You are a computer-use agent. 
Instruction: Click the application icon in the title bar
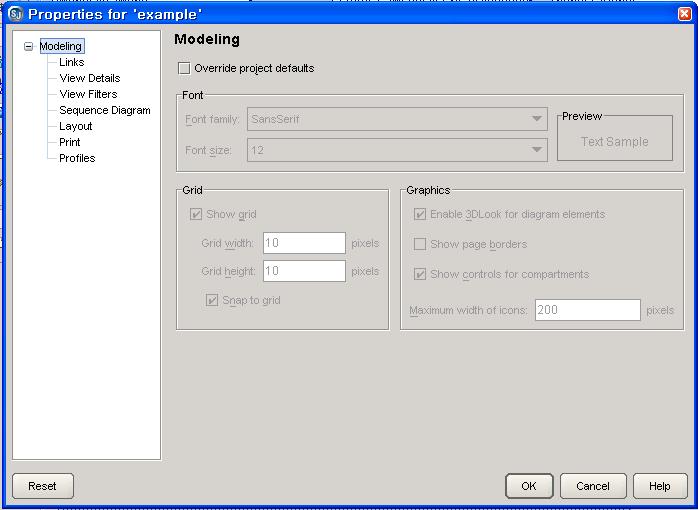(14, 14)
